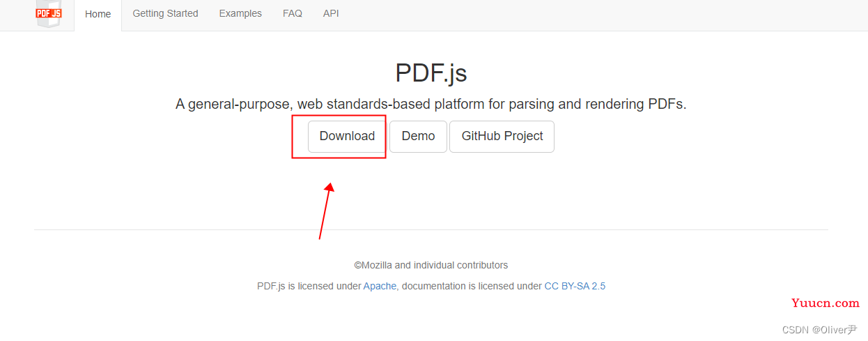Screen dimensions: 868x341
Task: Go to Getting Started page
Action: (x=165, y=13)
